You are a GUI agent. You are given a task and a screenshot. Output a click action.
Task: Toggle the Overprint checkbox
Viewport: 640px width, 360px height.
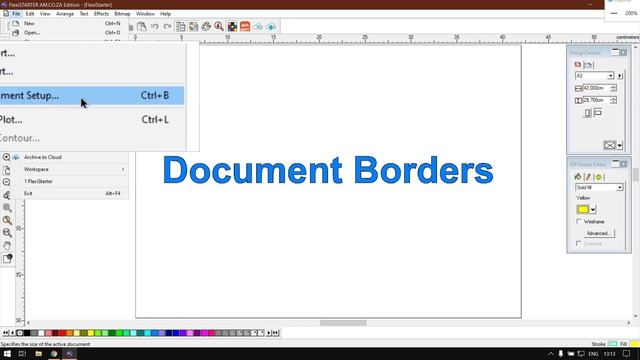[x=579, y=243]
